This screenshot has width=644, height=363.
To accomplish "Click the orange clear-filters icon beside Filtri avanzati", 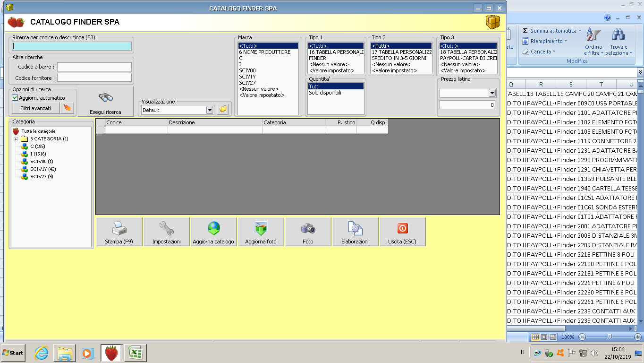I will coord(68,108).
